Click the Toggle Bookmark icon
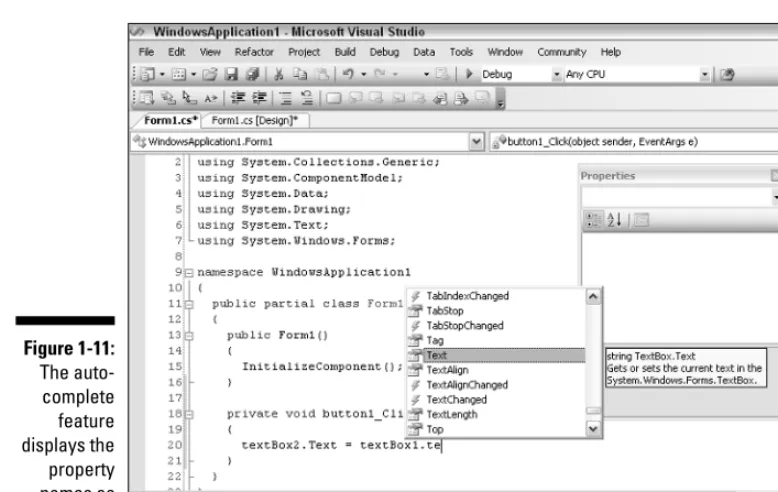The width and height of the screenshot is (778, 492). pyautogui.click(x=333, y=98)
